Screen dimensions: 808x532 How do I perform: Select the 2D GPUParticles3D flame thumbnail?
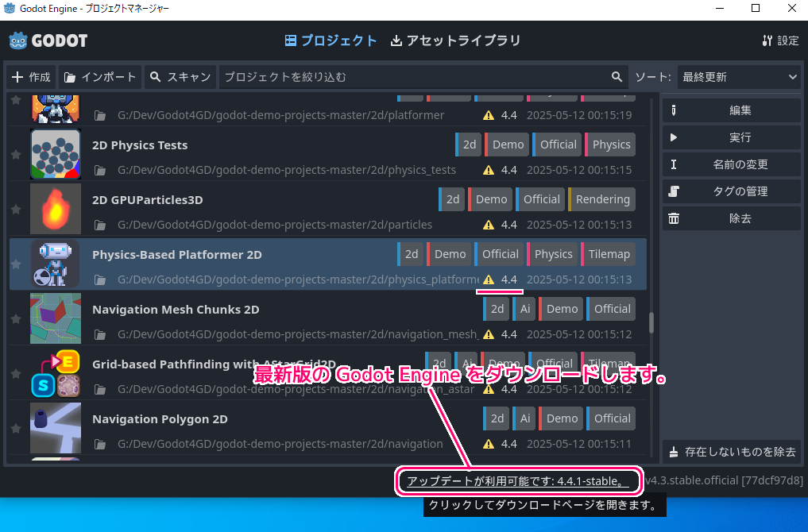pos(56,209)
